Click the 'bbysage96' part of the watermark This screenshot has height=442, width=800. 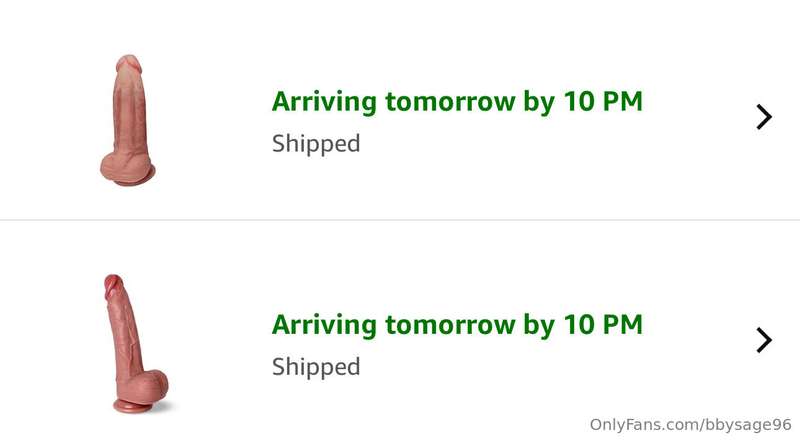point(747,425)
